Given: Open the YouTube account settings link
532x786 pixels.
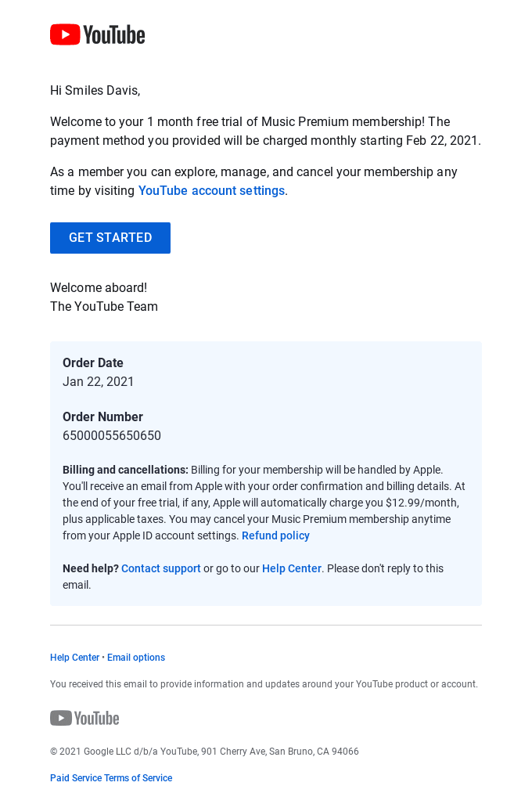Looking at the screenshot, I should [x=211, y=190].
